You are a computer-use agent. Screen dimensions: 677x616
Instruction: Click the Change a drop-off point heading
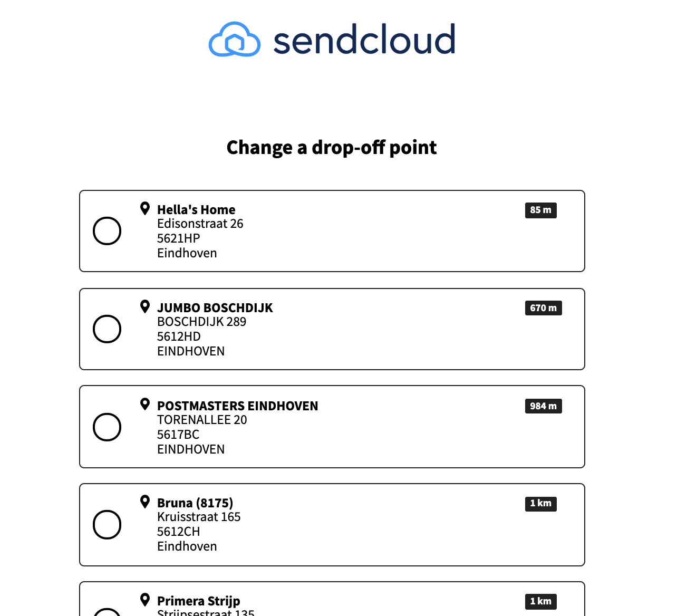click(x=331, y=147)
